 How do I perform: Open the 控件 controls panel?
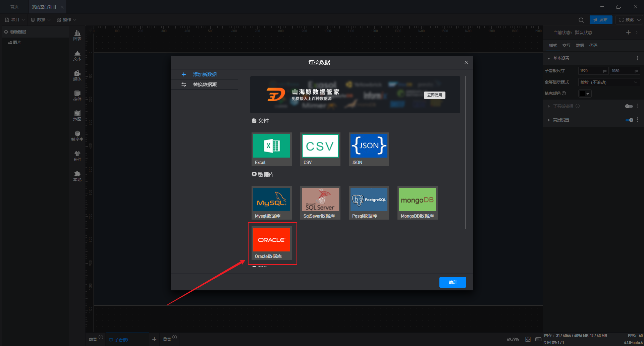tap(77, 96)
